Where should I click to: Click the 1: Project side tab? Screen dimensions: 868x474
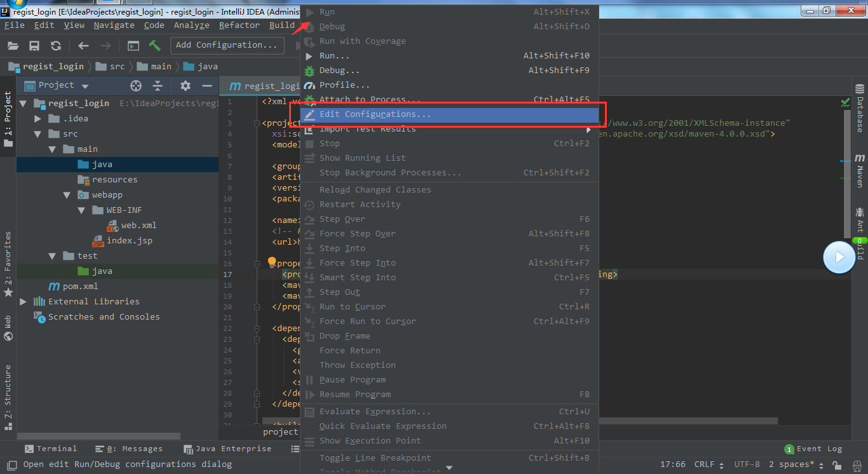coord(8,119)
